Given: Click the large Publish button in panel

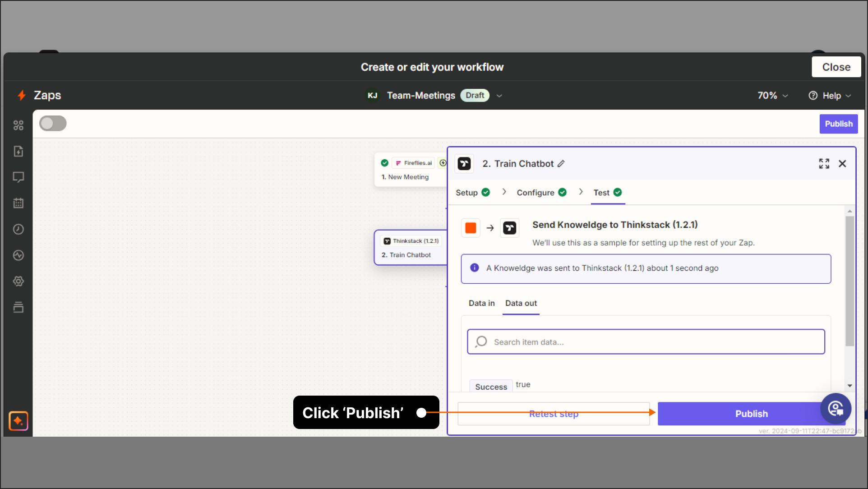Looking at the screenshot, I should tap(751, 414).
